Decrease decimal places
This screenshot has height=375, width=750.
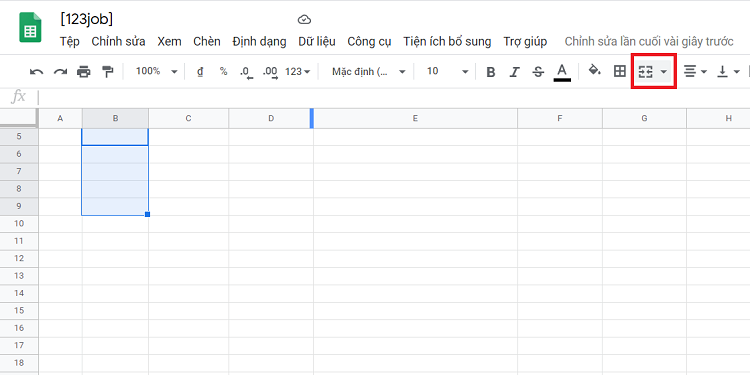point(246,72)
